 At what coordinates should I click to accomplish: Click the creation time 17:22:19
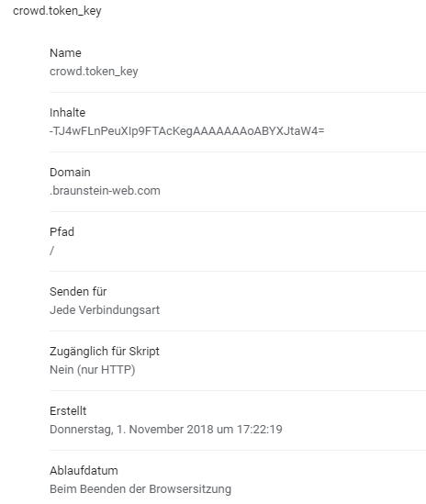coord(260,430)
